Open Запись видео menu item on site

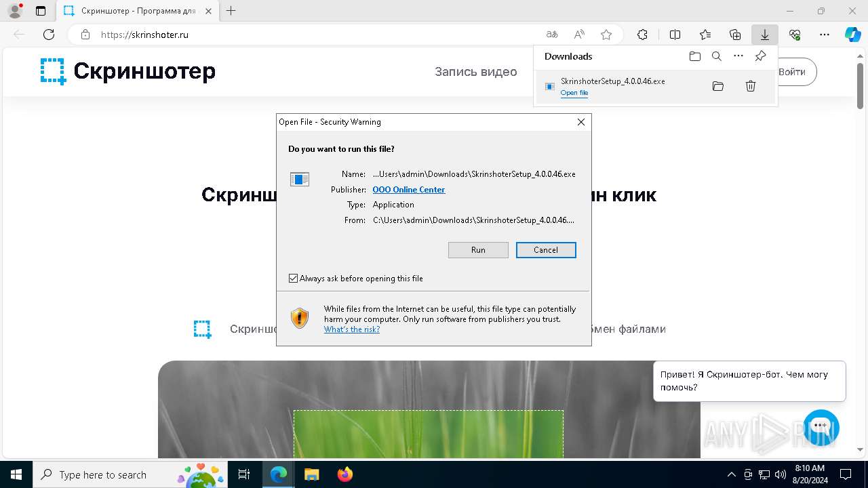tap(476, 72)
